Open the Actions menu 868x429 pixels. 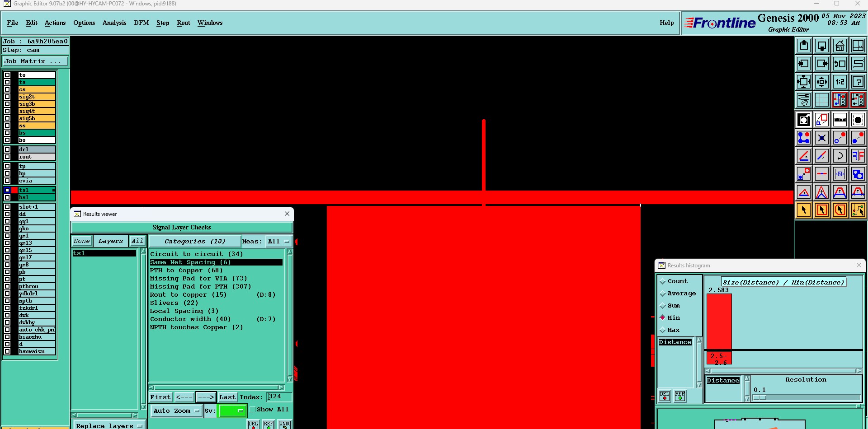[55, 23]
